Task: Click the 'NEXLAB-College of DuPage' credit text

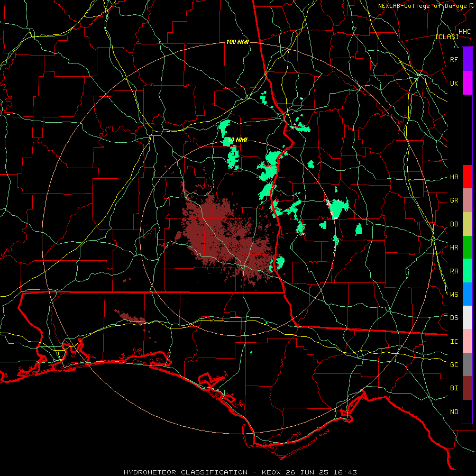Action: tap(422, 6)
